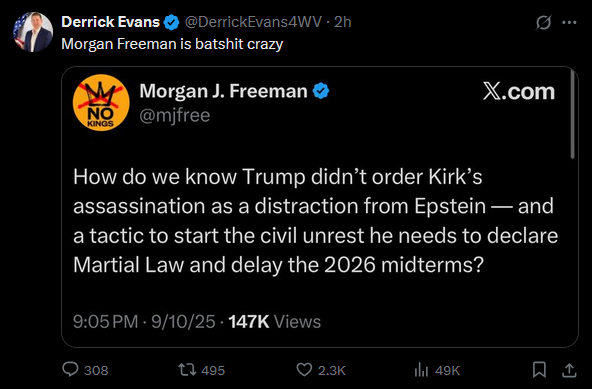Viewport: 592px width, 389px height.
Task: Click the Grok slashed-circle icon
Action: point(544,23)
